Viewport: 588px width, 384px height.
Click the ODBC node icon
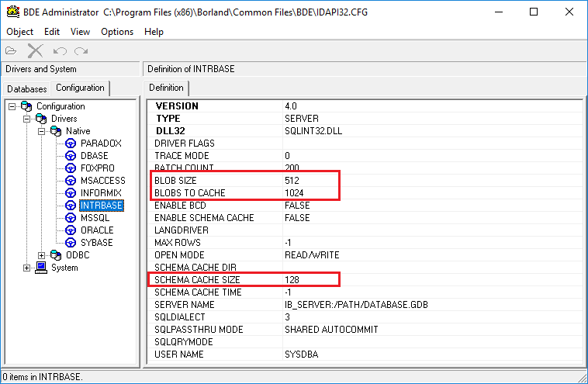click(x=56, y=255)
